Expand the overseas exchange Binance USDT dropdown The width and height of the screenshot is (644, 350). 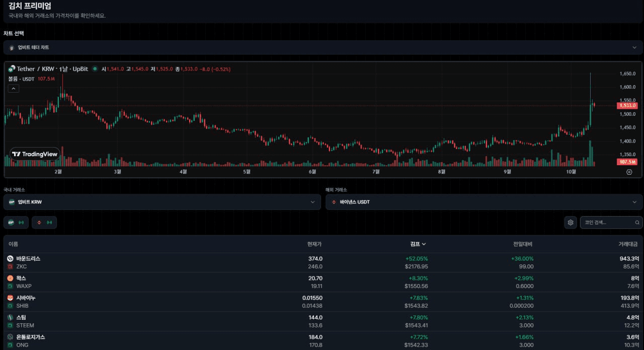click(484, 202)
